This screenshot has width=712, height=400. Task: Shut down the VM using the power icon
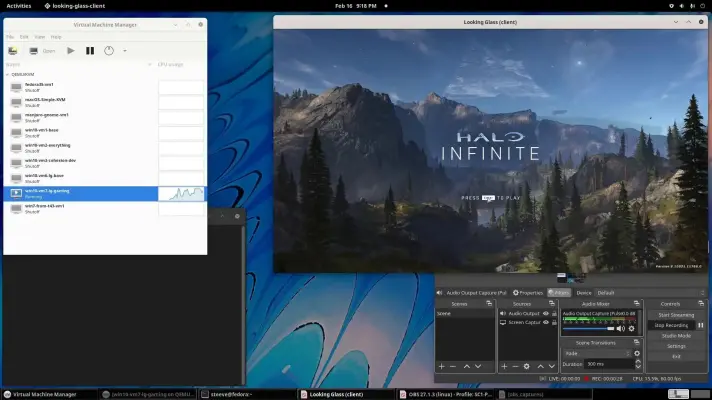[x=109, y=51]
